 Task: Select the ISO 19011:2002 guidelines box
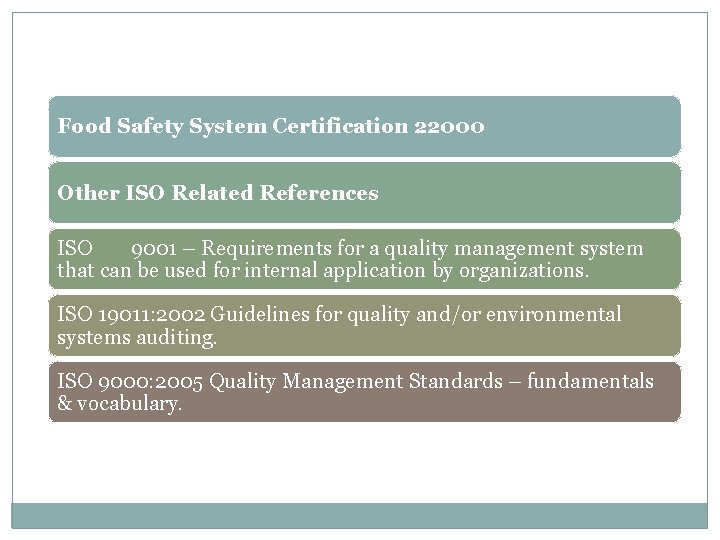[x=365, y=326]
